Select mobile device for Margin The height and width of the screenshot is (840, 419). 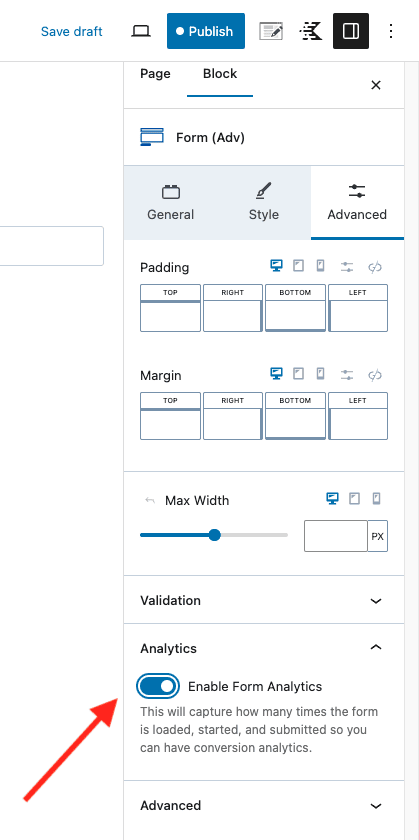[320, 374]
